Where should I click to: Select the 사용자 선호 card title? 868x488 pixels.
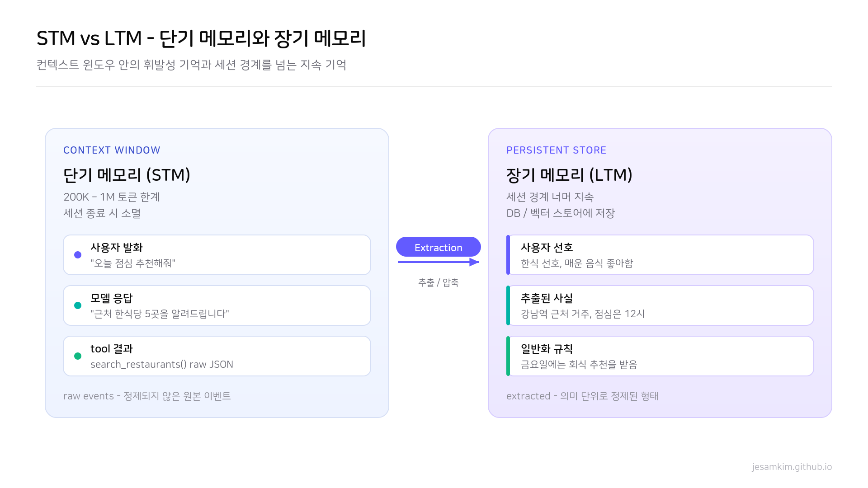[547, 248]
